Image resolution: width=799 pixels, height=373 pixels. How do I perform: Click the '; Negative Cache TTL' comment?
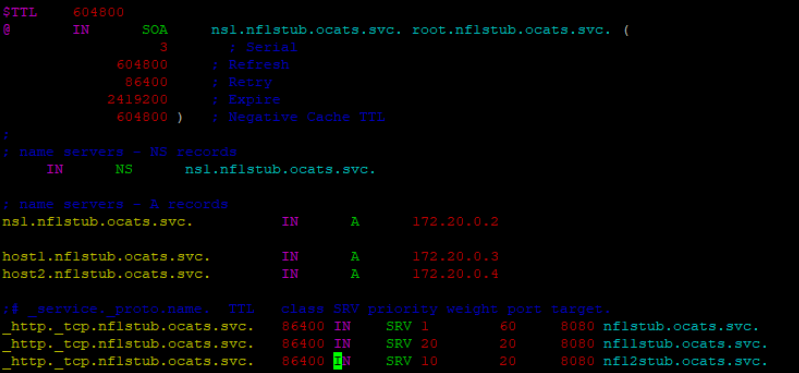298,117
